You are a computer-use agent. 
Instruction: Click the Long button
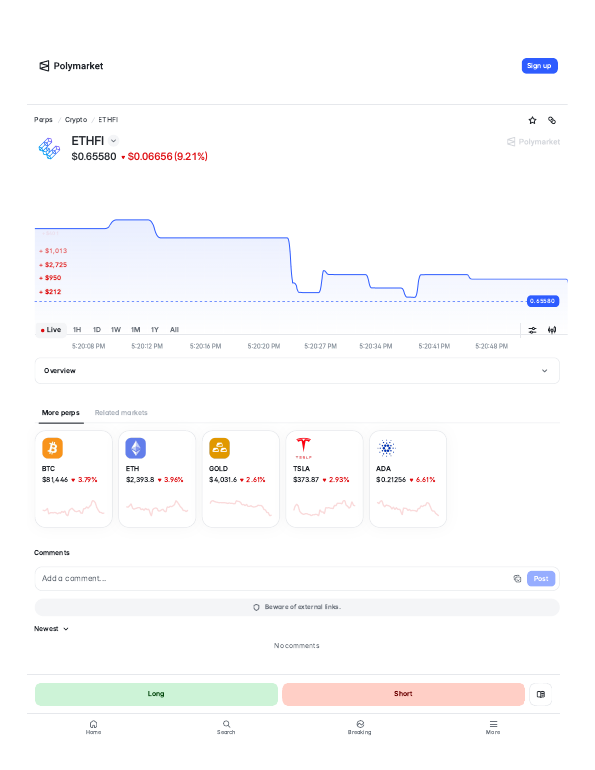[156, 694]
